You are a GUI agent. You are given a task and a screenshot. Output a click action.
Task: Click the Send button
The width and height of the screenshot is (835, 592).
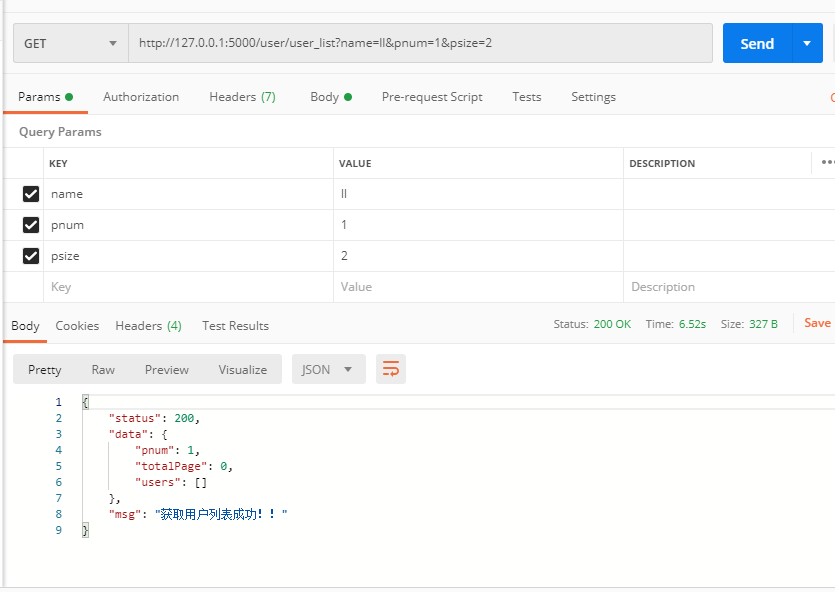(757, 43)
